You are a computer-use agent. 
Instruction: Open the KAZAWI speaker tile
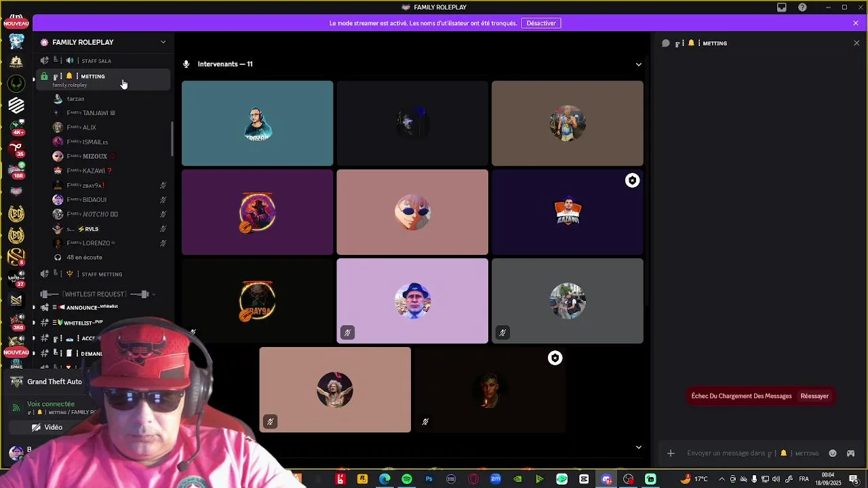[568, 212]
